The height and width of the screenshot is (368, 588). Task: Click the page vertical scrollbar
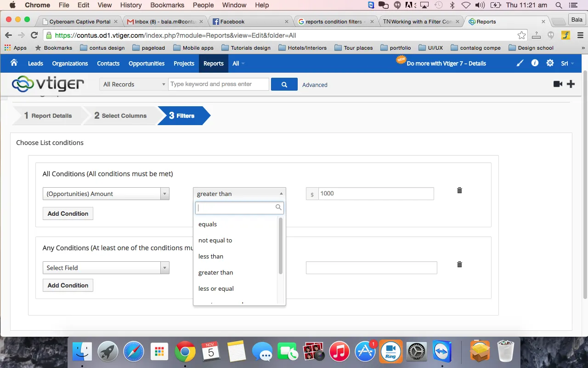tap(585, 184)
